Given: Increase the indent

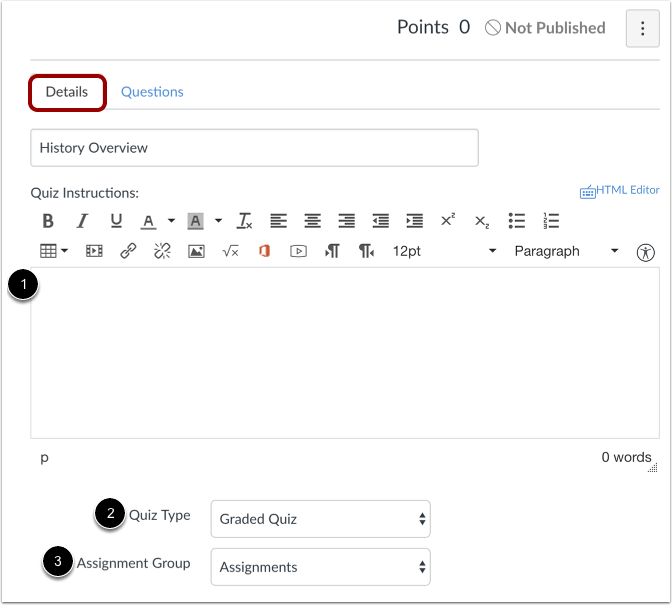Looking at the screenshot, I should [414, 221].
